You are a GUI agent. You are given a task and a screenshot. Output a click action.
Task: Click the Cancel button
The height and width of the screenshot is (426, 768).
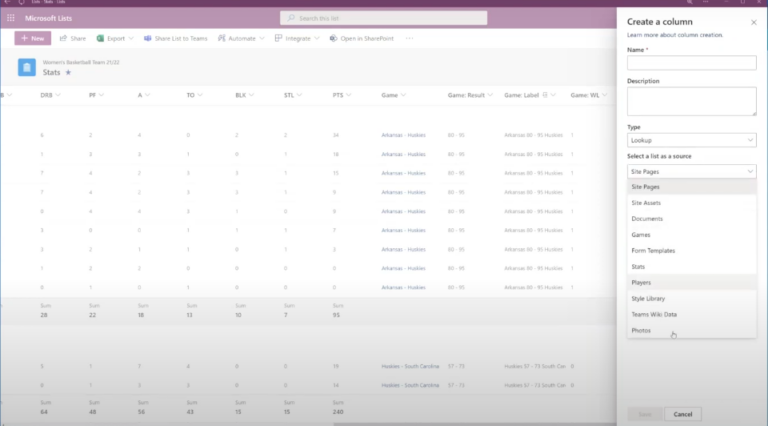(x=683, y=414)
